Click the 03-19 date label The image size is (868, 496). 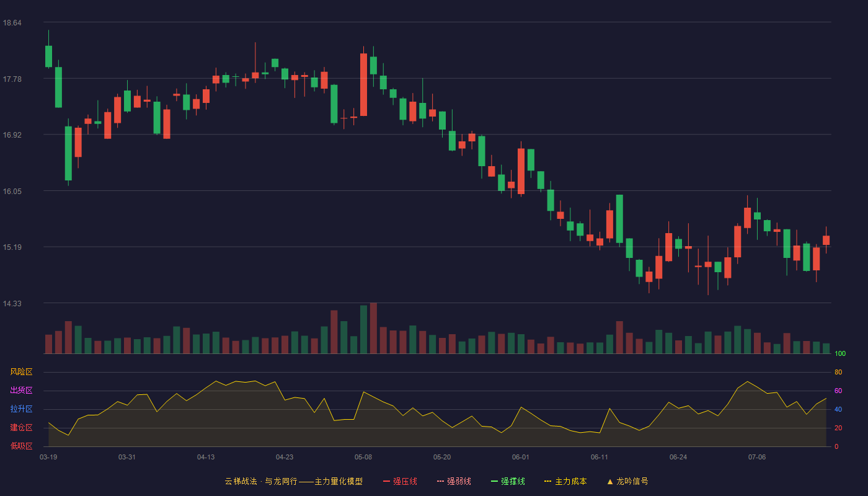48,457
